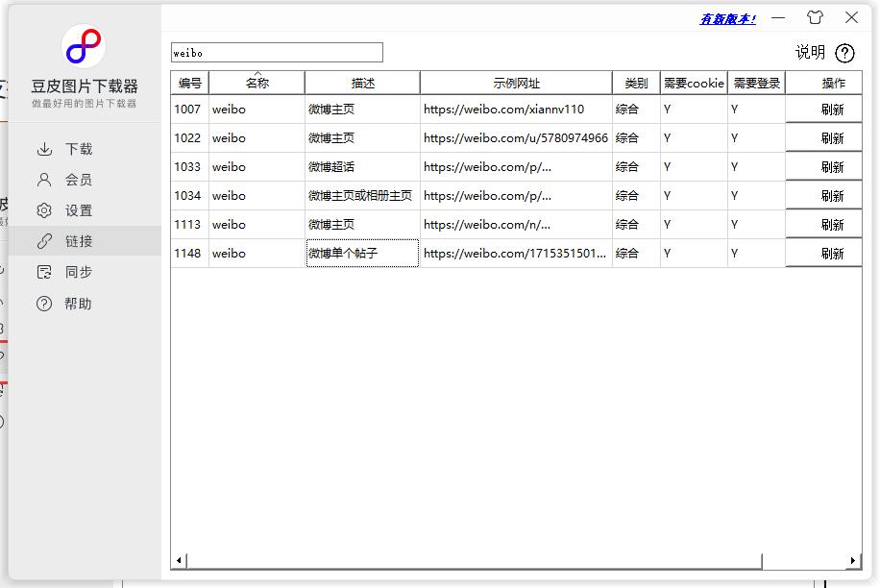Close the downloader window
Image resolution: width=880 pixels, height=588 pixels.
tap(851, 18)
